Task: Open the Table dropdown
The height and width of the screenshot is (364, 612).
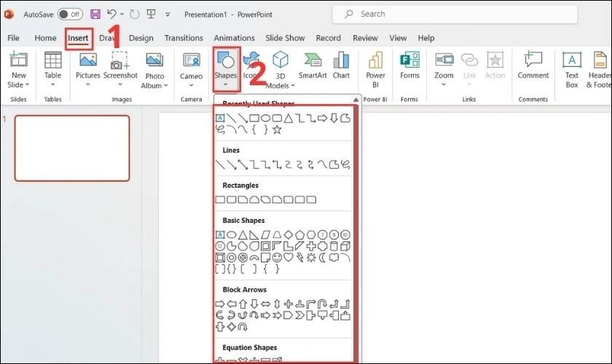Action: [52, 84]
